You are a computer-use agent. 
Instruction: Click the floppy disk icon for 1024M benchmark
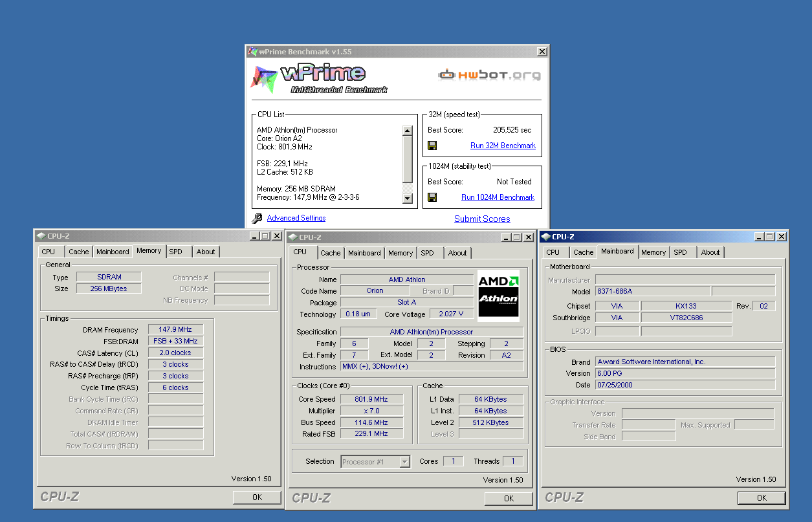click(x=432, y=197)
